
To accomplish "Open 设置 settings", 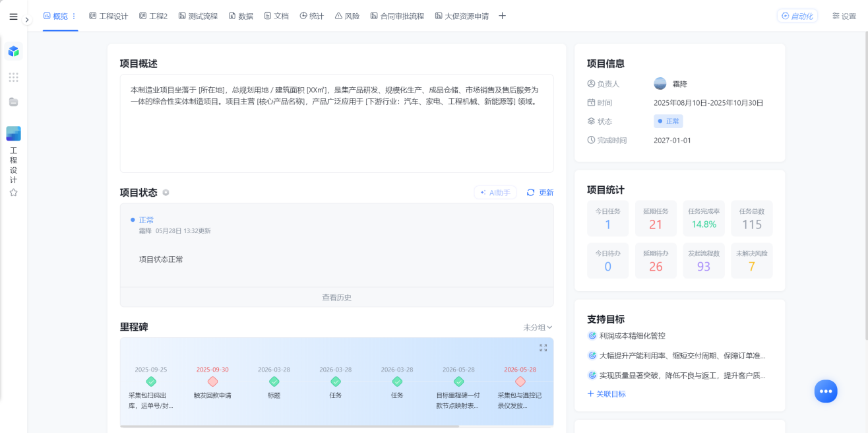I will pyautogui.click(x=844, y=16).
